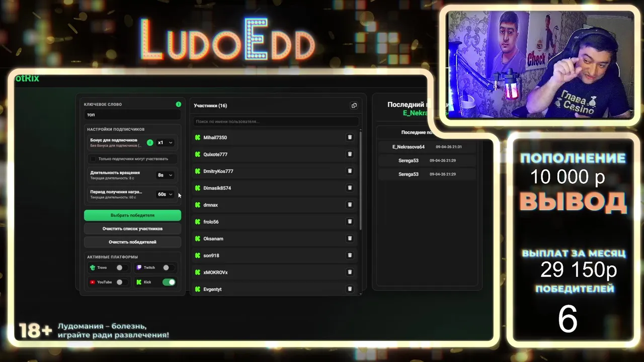Click 'Очистить список участников' button
This screenshot has width=644, height=362.
132,229
